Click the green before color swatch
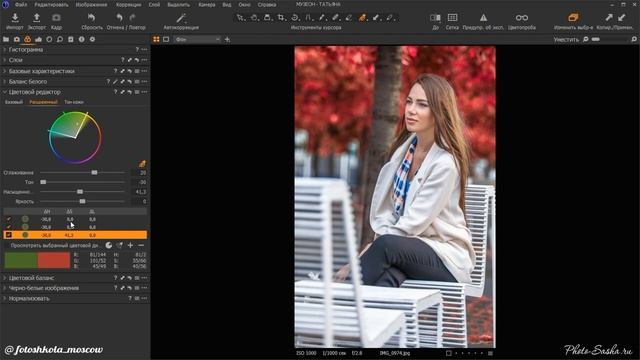This screenshot has height=360, width=640. (x=21, y=260)
